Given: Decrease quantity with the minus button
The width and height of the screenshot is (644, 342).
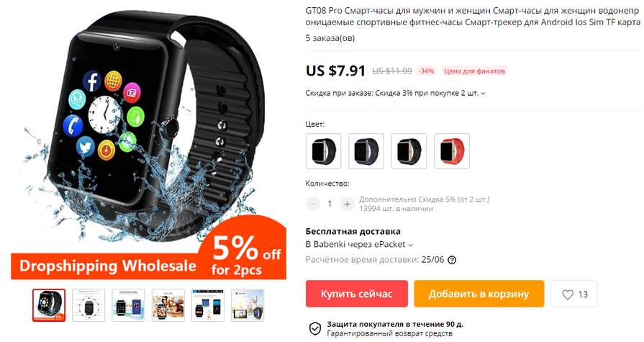Looking at the screenshot, I should tap(313, 204).
